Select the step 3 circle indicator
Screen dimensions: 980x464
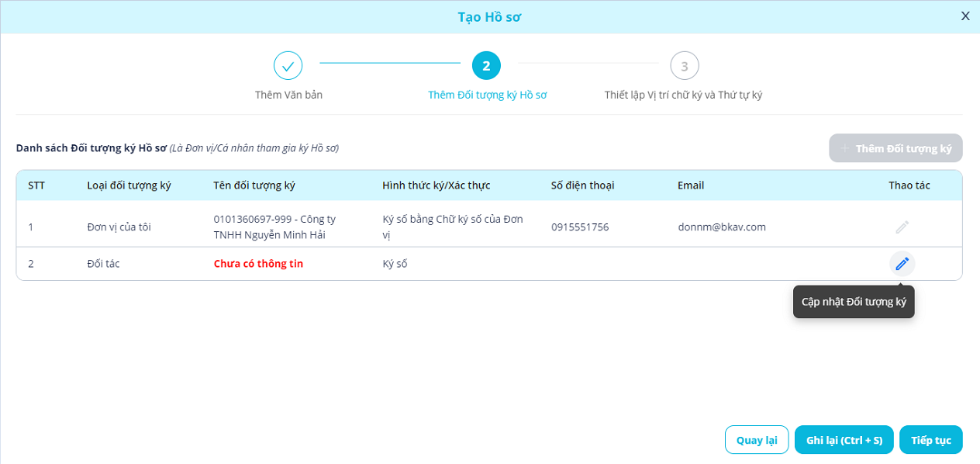point(685,66)
